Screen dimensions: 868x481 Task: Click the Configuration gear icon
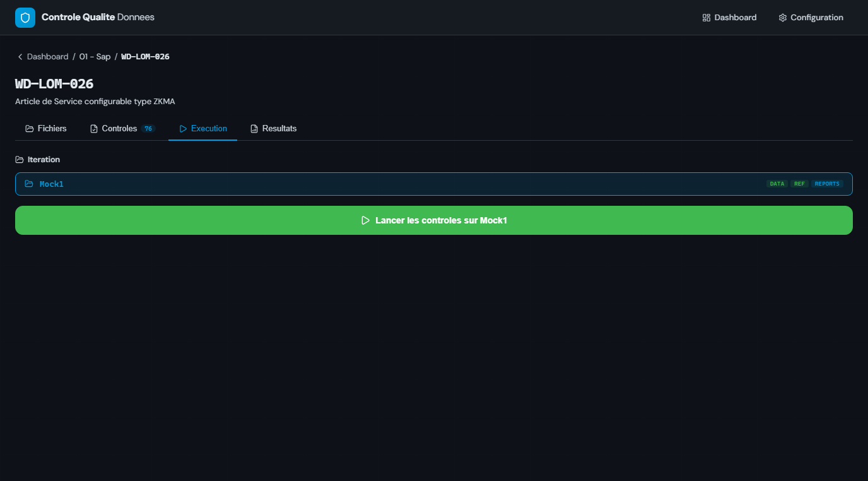point(783,18)
